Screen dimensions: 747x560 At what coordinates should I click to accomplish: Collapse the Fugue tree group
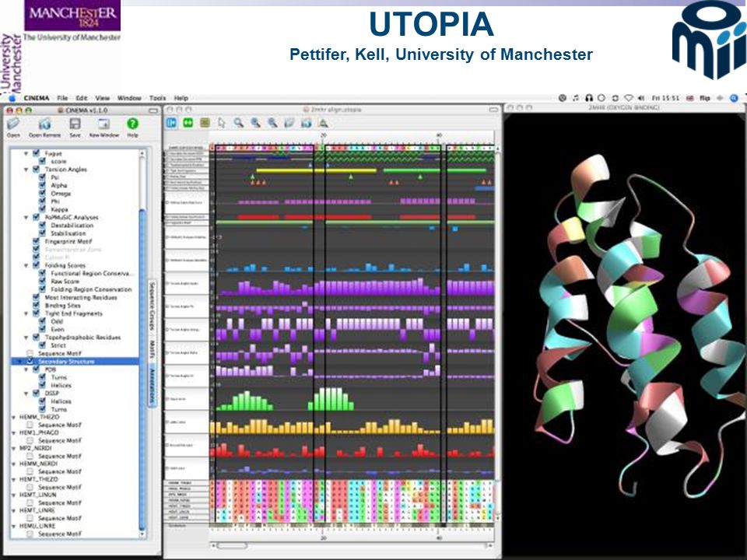pyautogui.click(x=26, y=154)
